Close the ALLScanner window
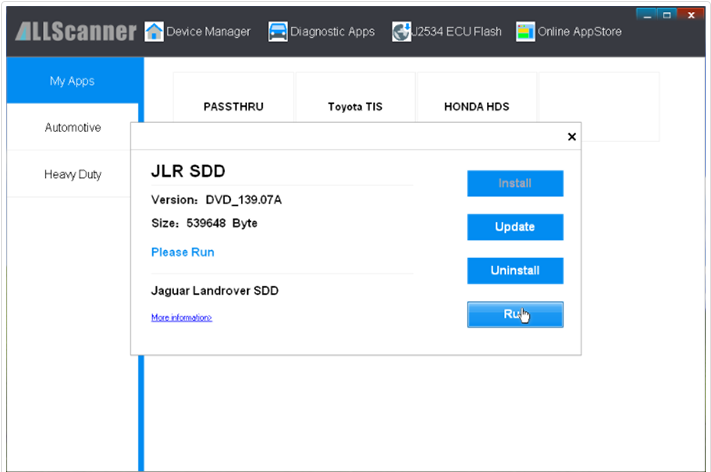The width and height of the screenshot is (711, 472). coord(691,15)
